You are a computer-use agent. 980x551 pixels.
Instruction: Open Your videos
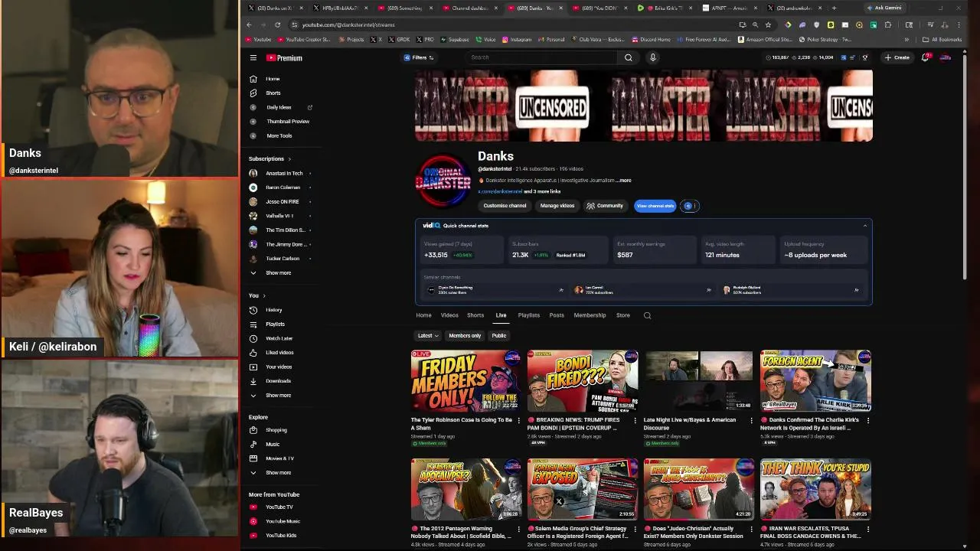277,367
